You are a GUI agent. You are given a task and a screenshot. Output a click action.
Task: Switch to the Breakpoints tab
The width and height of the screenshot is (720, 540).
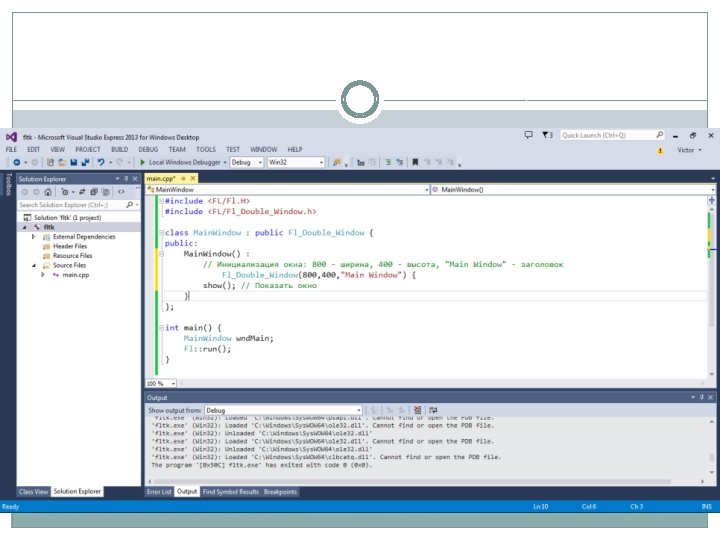pyautogui.click(x=280, y=492)
